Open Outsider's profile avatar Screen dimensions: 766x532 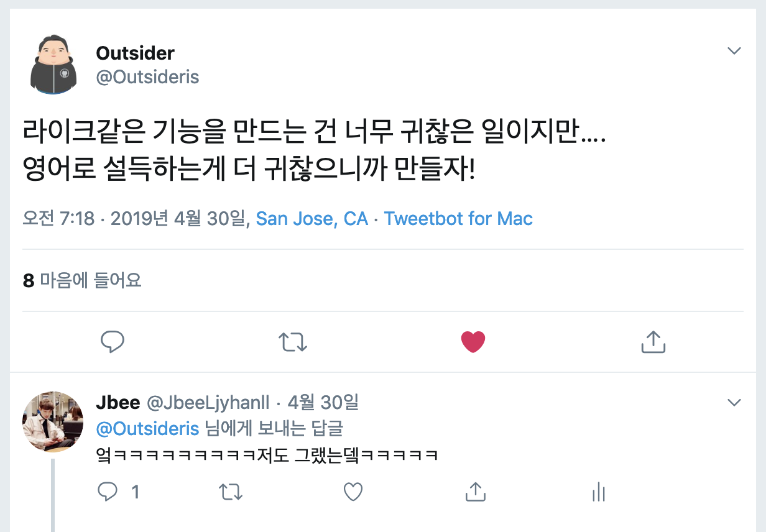pyautogui.click(x=53, y=65)
